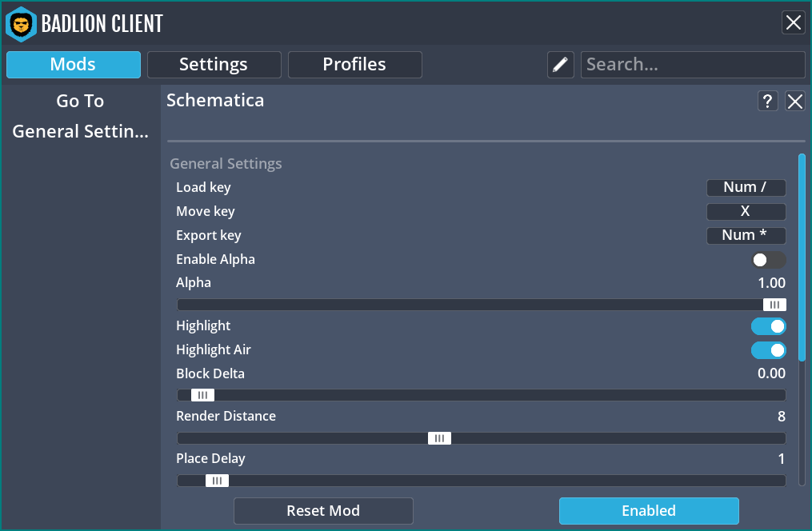Viewport: 812px width, 531px height.
Task: Click the Alpha slider handle
Action: click(x=774, y=305)
